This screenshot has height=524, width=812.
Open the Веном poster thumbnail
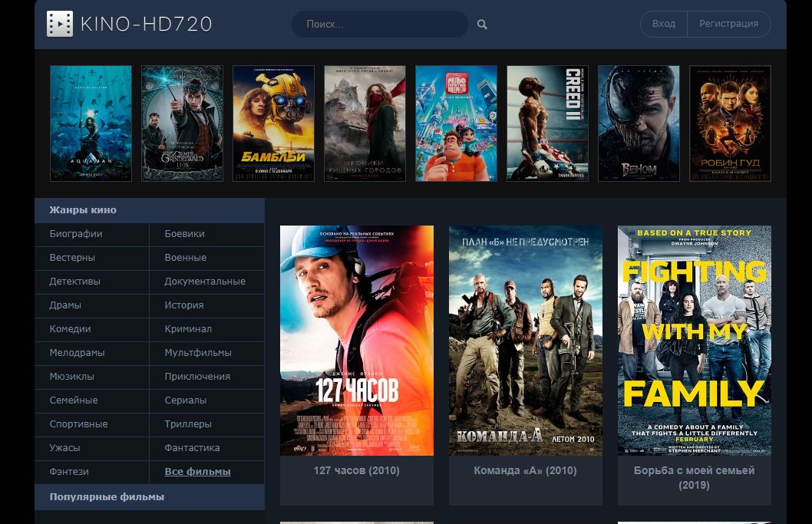(x=639, y=124)
